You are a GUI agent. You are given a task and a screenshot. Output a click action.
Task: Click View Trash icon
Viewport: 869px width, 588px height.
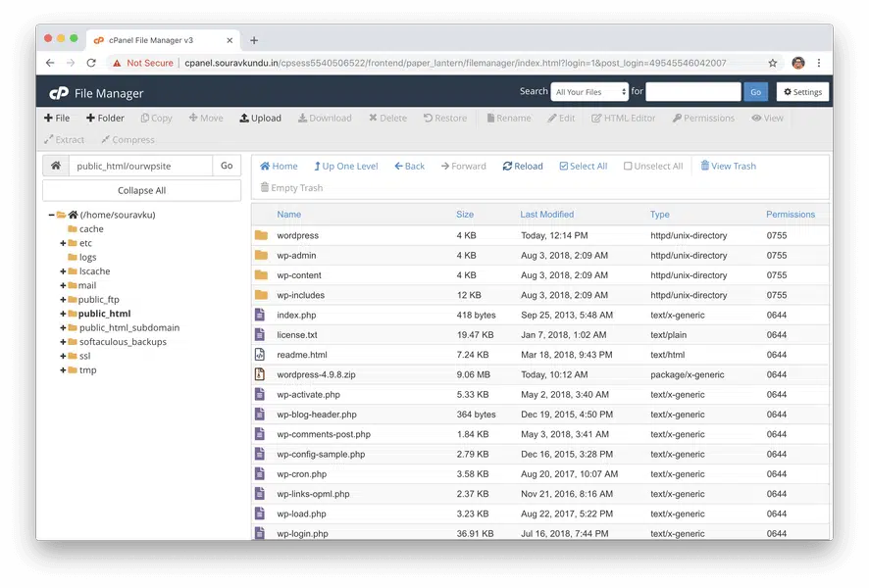[705, 167]
